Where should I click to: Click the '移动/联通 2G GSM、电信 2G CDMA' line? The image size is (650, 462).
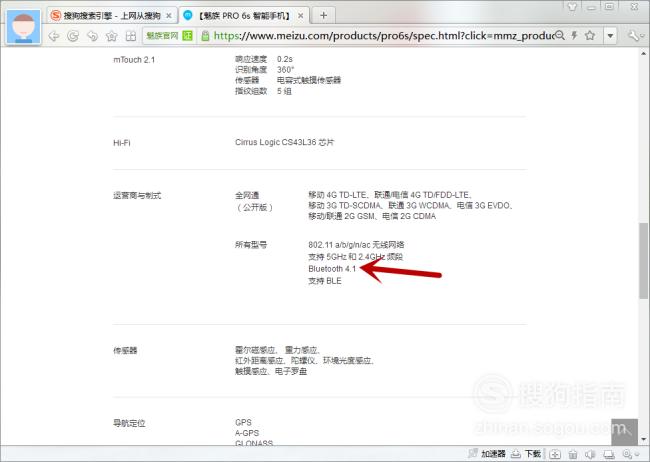pos(372,216)
